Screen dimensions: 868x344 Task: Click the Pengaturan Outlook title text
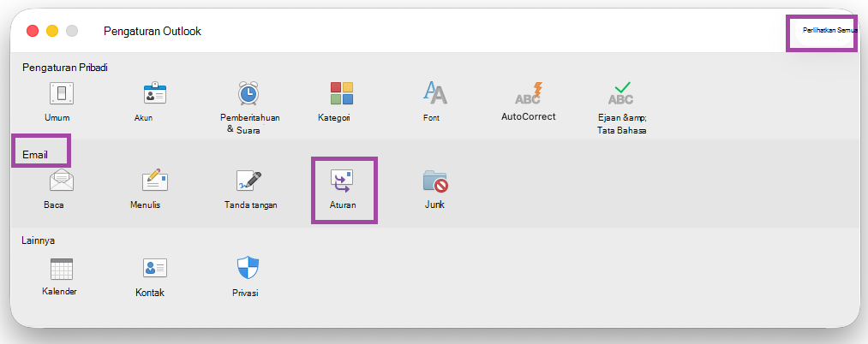(x=153, y=32)
